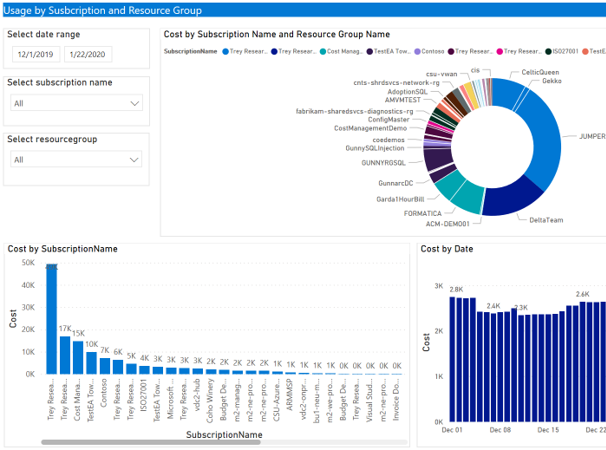Viewport: 606px width, 450px height.
Task: Select the navy Trey Resear legend swatch
Action: pyautogui.click(x=274, y=51)
